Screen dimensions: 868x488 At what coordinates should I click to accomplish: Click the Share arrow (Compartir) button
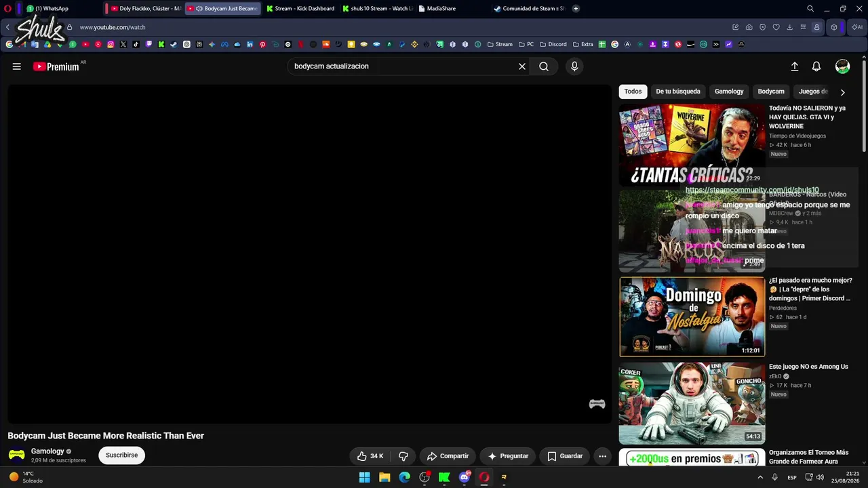448,456
